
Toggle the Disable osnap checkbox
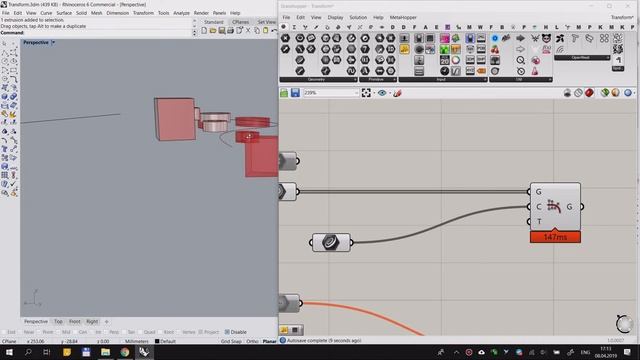[x=227, y=332]
